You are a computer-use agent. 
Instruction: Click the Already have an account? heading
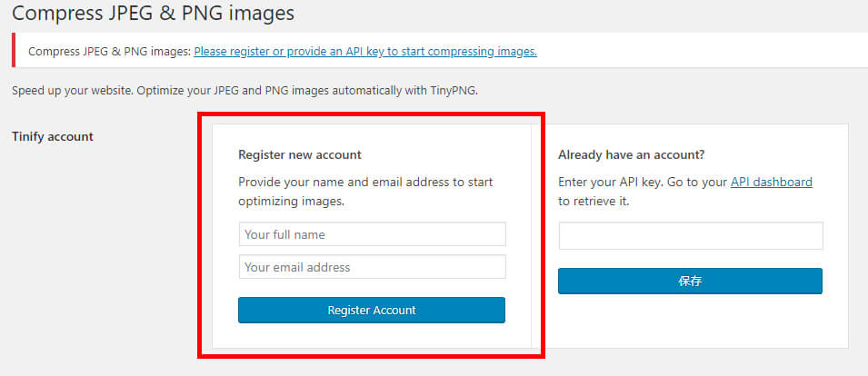[x=632, y=154]
